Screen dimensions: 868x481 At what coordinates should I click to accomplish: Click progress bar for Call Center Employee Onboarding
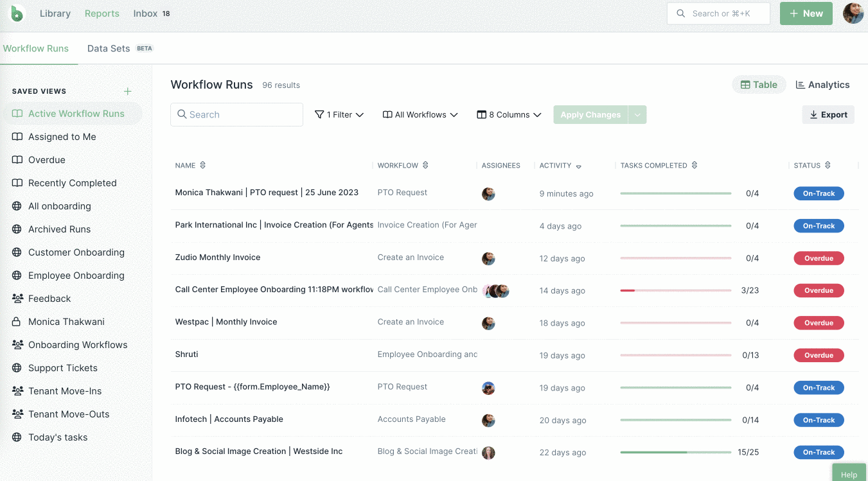click(x=675, y=291)
